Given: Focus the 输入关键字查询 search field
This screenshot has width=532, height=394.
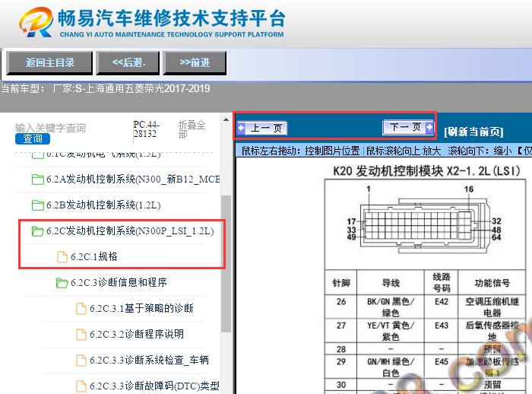Looking at the screenshot, I should pyautogui.click(x=51, y=128).
